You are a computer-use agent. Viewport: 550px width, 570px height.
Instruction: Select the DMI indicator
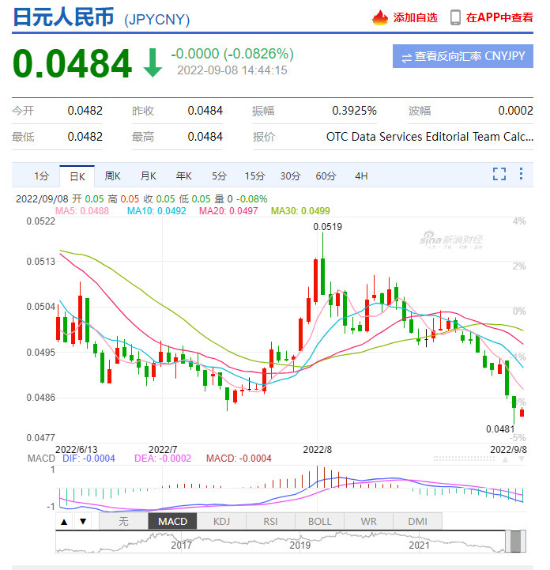click(418, 522)
